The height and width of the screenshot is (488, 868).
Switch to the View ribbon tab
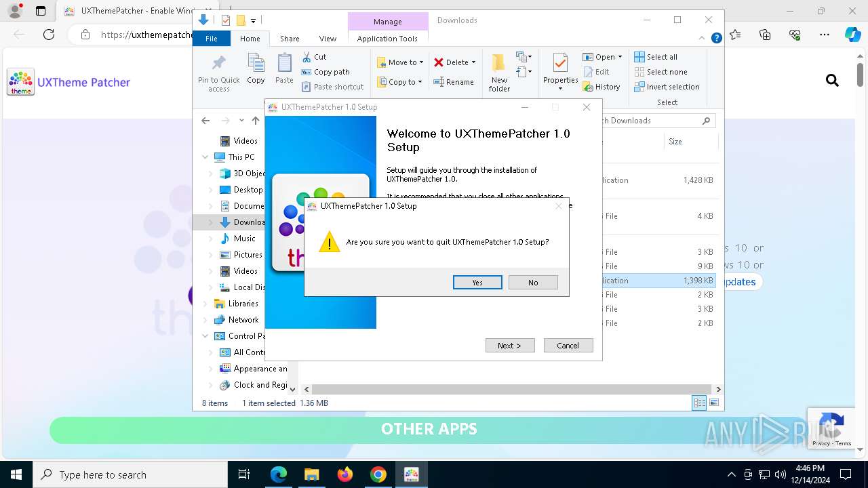328,39
